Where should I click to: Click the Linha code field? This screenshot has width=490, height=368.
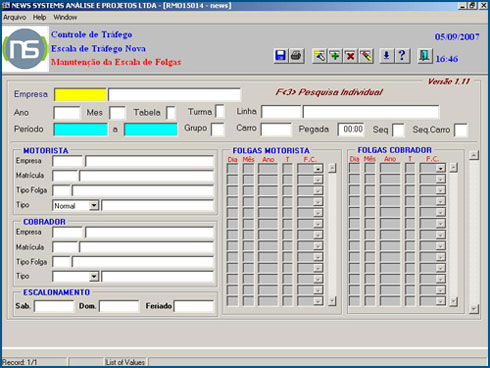tap(281, 112)
